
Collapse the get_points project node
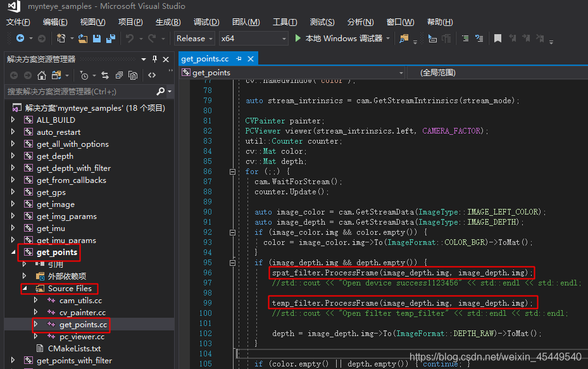pyautogui.click(x=13, y=252)
